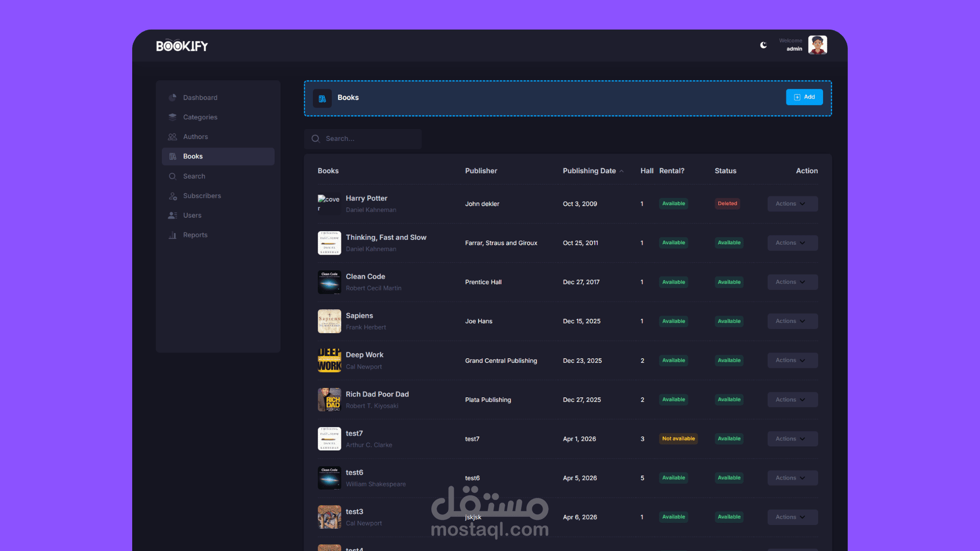Click the Publisher column header
Viewport: 980px width, 551px height.
tap(481, 171)
